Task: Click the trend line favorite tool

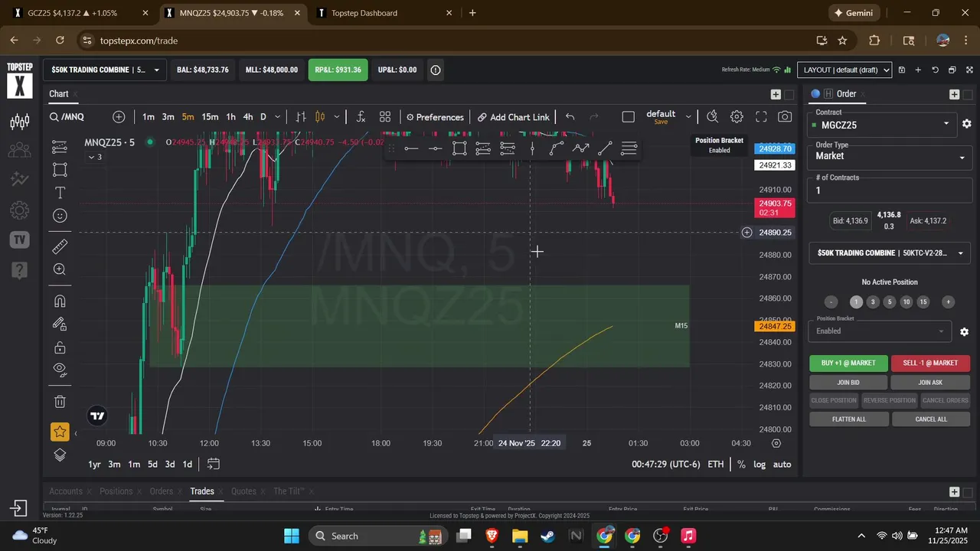Action: pos(605,148)
